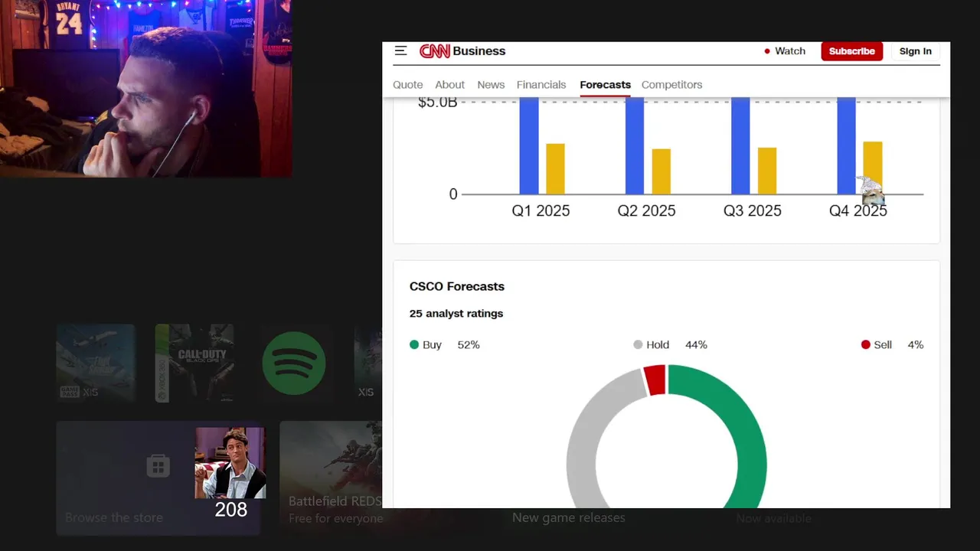Open the Quote tab

point(408,85)
